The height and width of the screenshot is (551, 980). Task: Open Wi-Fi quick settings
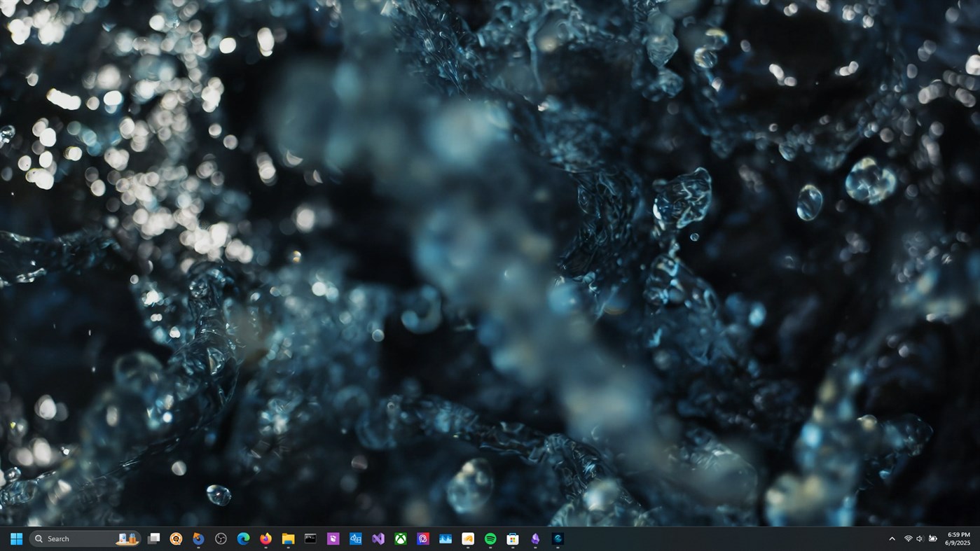click(906, 538)
